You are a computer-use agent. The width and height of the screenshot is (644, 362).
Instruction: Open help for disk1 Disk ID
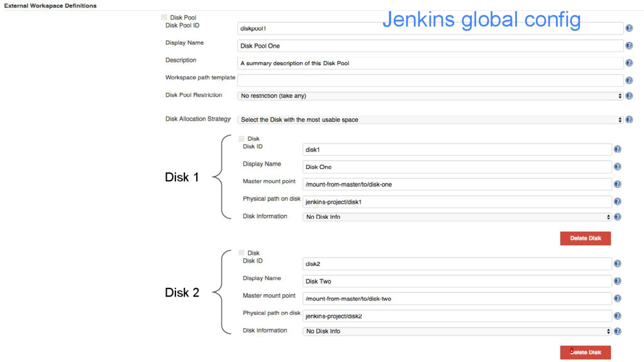click(618, 150)
